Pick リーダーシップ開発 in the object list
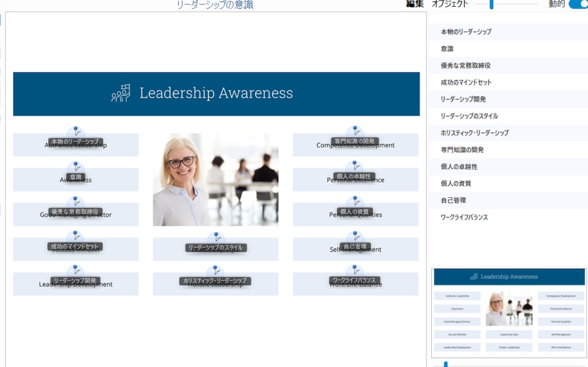This screenshot has width=588, height=367. pyautogui.click(x=508, y=99)
